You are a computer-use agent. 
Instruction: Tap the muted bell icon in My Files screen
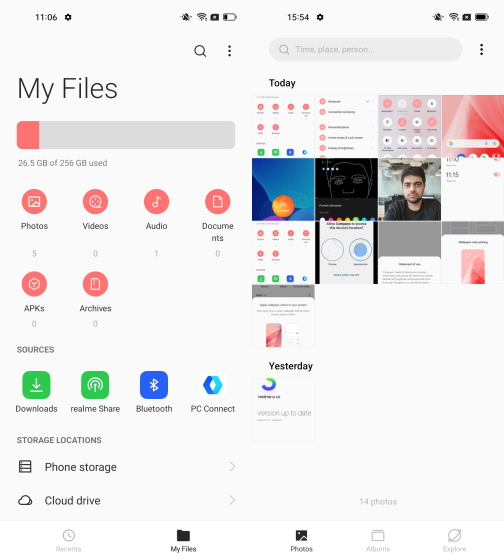[186, 17]
